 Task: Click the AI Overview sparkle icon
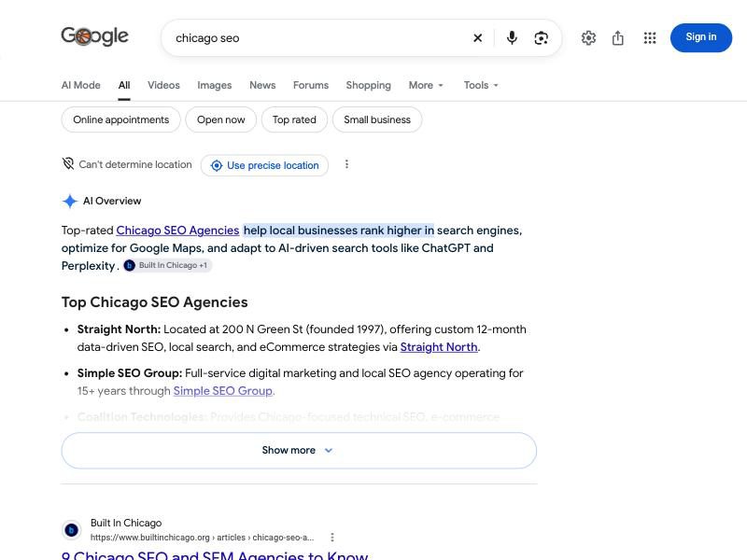pos(69,201)
